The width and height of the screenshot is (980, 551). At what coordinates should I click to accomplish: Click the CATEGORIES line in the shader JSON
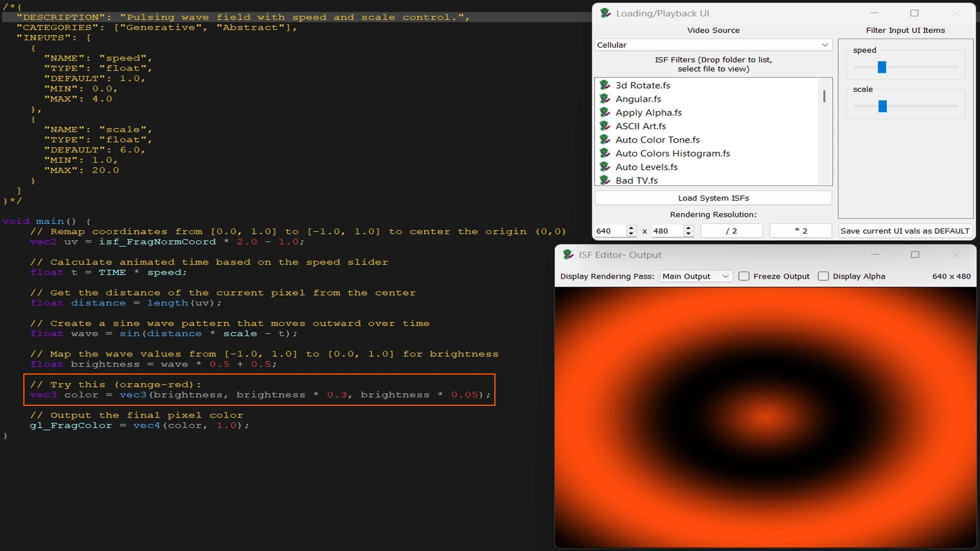pyautogui.click(x=157, y=28)
